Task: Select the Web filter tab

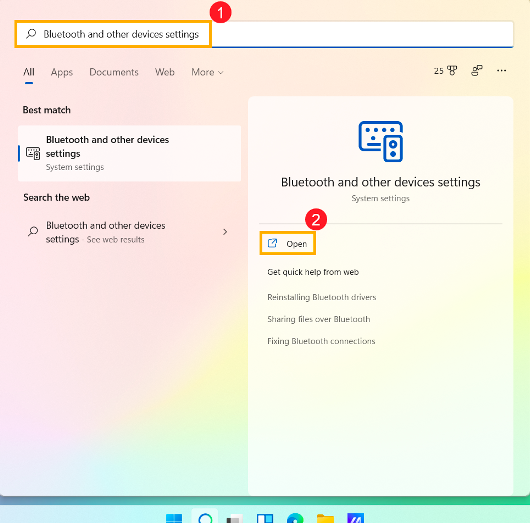Action: point(165,72)
